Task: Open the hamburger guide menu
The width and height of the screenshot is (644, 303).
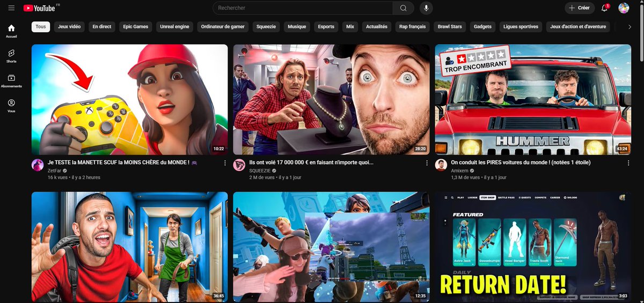Action: coord(11,8)
